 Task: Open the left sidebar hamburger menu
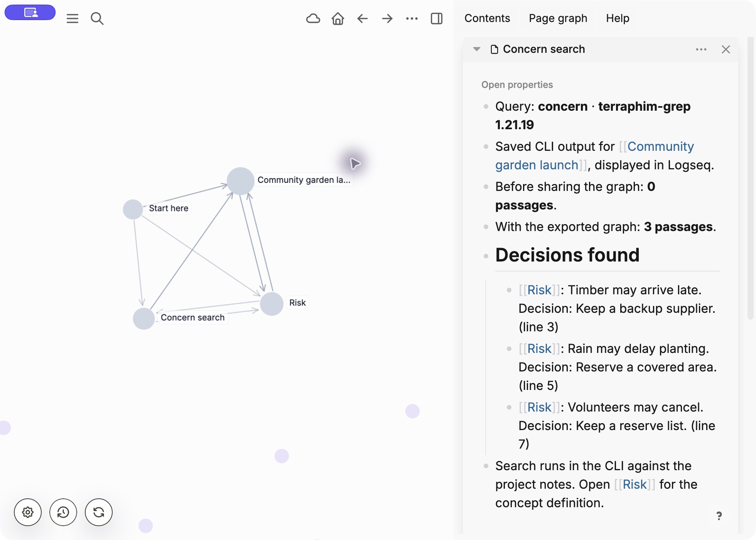tap(72, 19)
